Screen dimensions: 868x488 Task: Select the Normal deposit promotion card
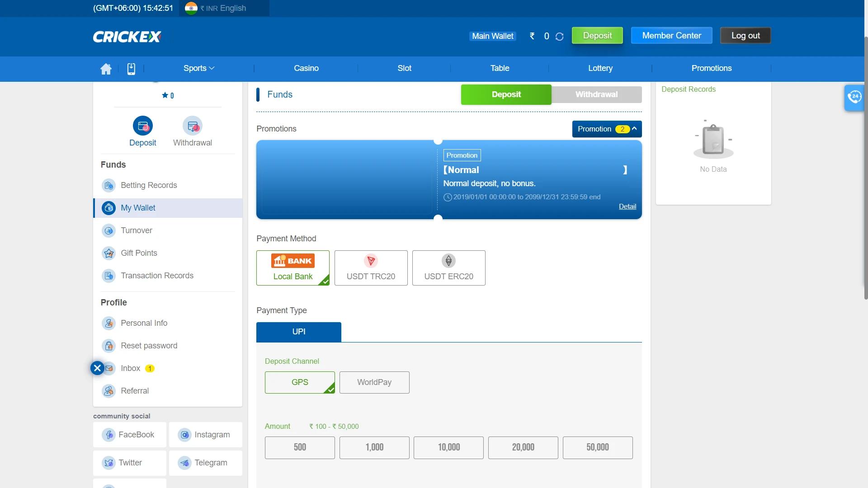tap(449, 180)
